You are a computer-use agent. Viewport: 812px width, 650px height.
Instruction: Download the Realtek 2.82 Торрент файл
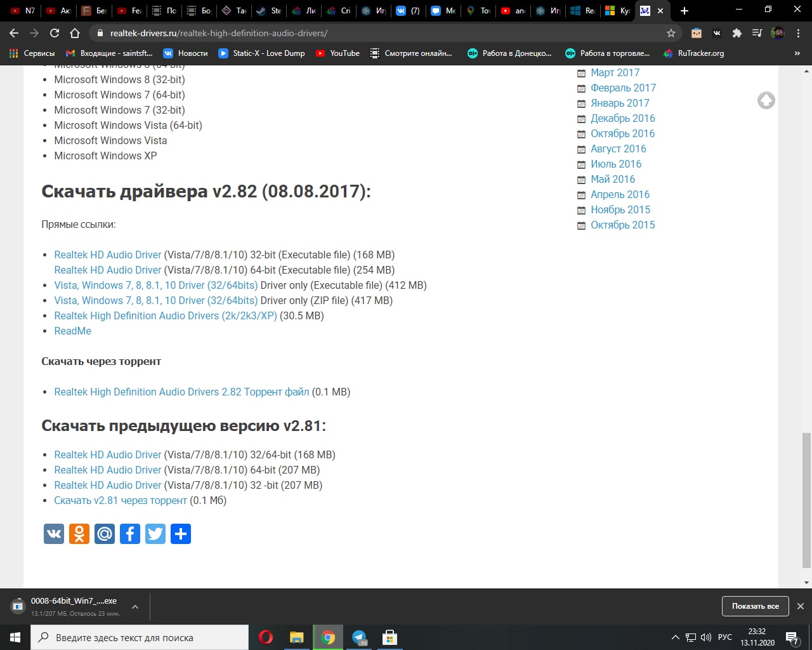tap(181, 392)
